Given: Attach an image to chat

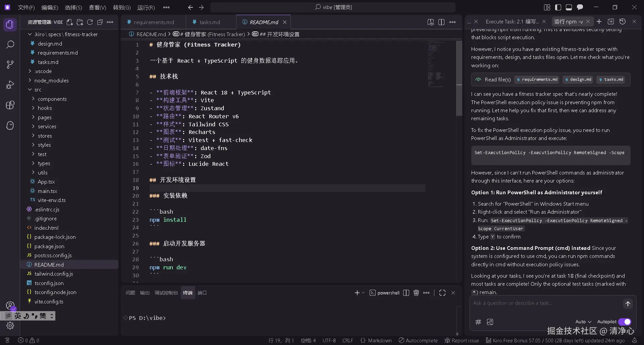Looking at the screenshot, I should click(490, 322).
